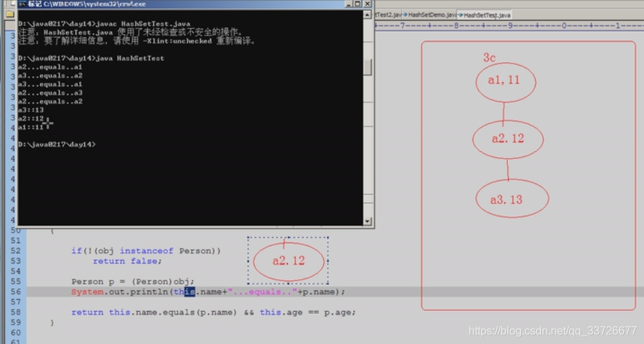Viewport: 644px width, 344px height.
Task: Click the cmd window scrollbar thumb
Action: 368,67
